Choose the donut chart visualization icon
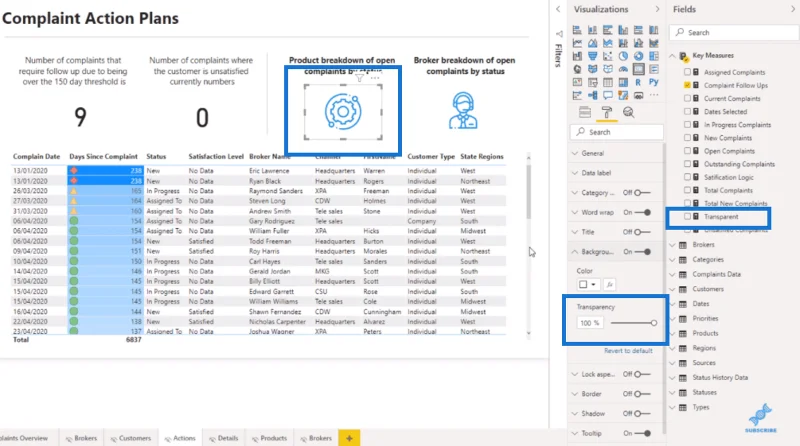The height and width of the screenshot is (446, 800). point(638,56)
